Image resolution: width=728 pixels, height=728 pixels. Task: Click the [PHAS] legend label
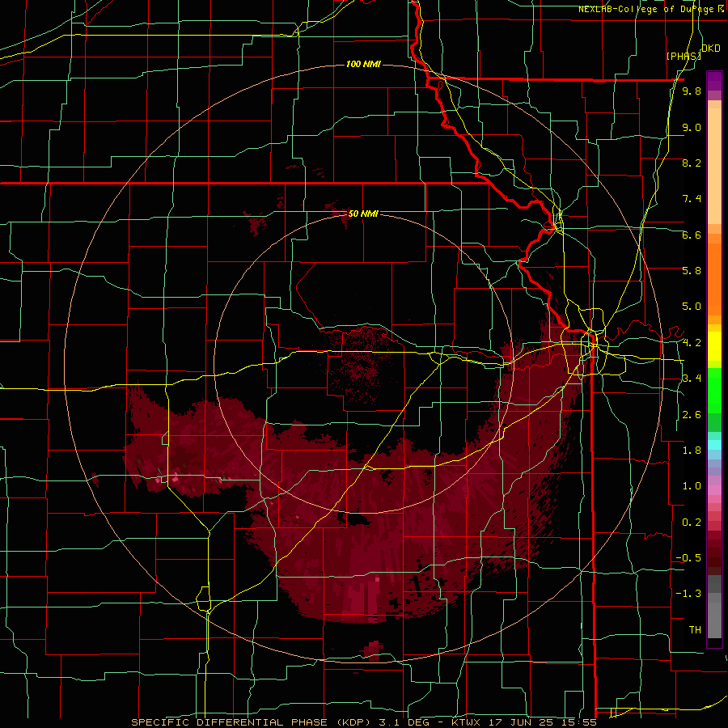[x=684, y=56]
